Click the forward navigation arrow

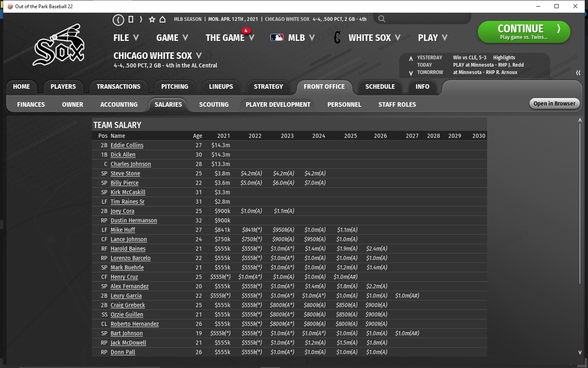pos(141,19)
